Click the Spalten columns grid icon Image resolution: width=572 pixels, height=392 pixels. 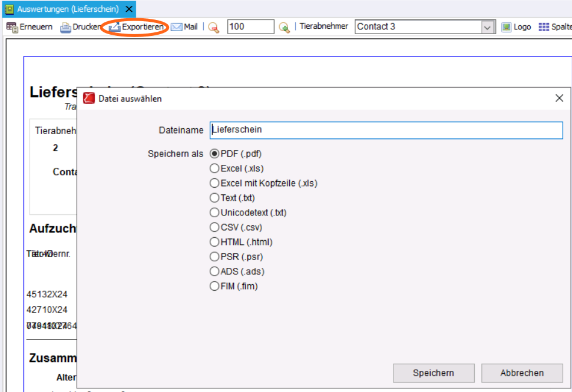544,27
